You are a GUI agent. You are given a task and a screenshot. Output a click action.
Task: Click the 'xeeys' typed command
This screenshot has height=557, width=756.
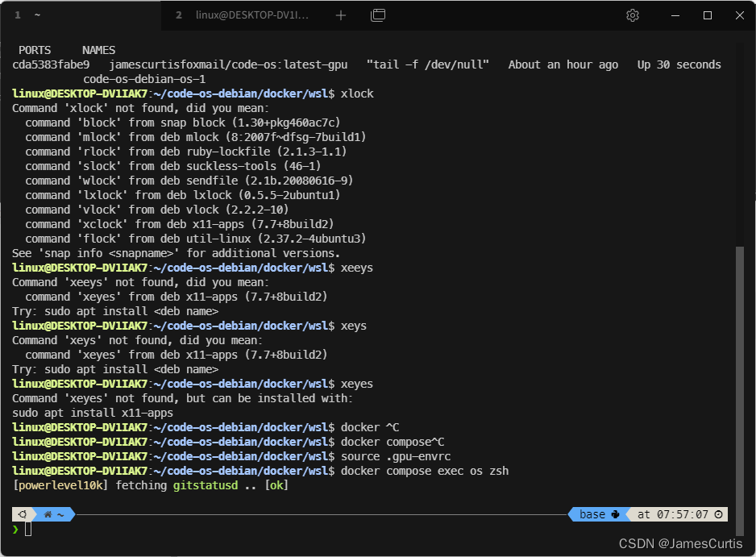[357, 268]
